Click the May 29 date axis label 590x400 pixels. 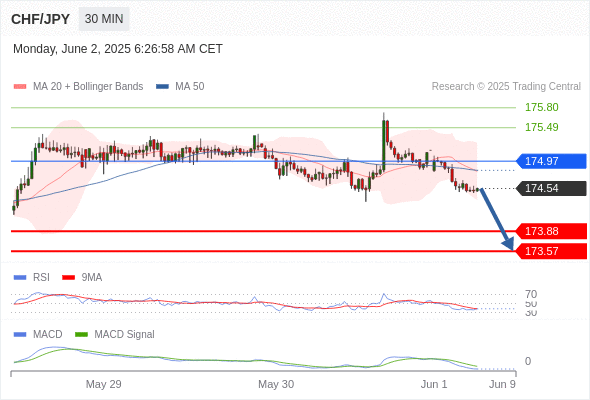103,384
